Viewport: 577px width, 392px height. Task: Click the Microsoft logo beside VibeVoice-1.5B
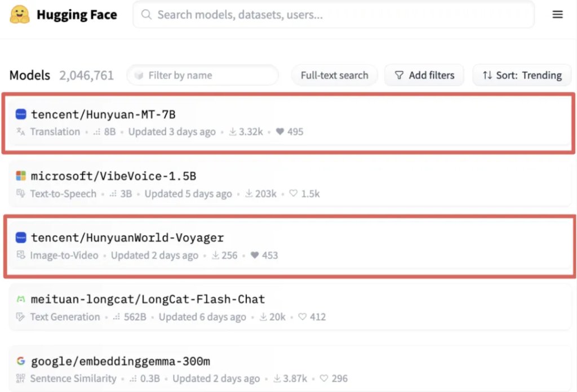[x=21, y=176]
